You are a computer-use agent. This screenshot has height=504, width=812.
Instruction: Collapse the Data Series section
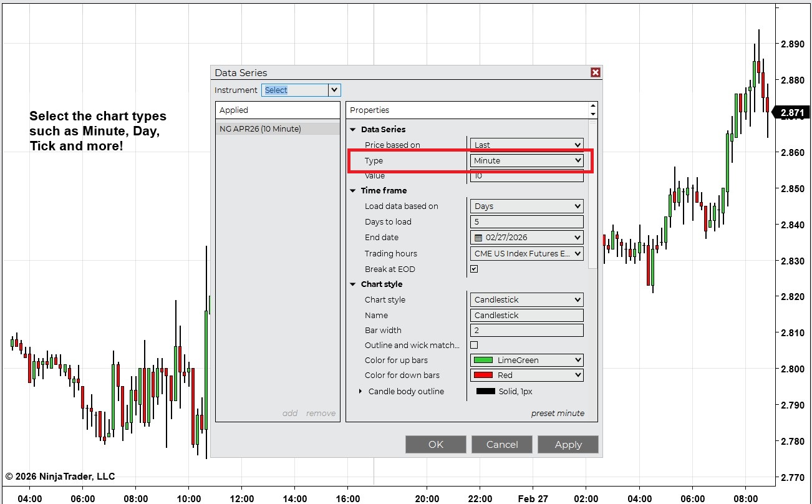(x=353, y=129)
